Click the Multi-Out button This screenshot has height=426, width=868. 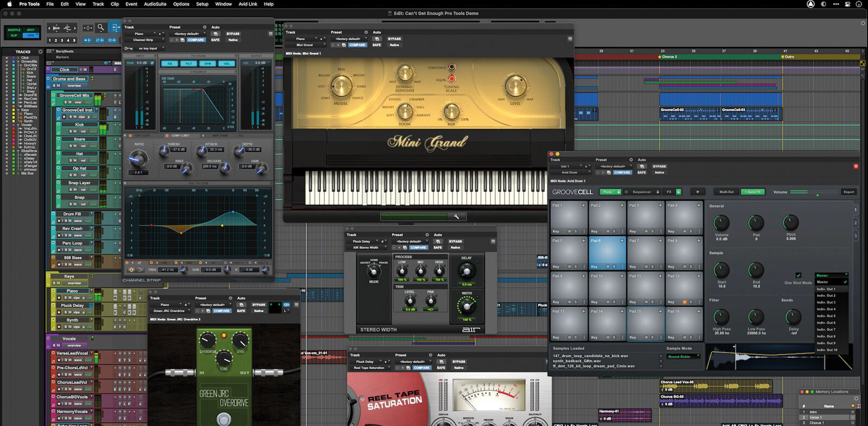(x=726, y=192)
